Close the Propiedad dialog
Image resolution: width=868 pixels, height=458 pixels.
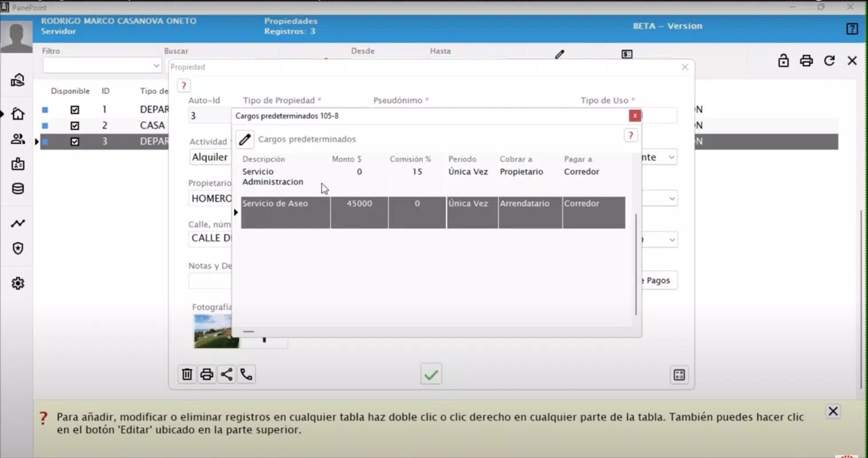[685, 67]
